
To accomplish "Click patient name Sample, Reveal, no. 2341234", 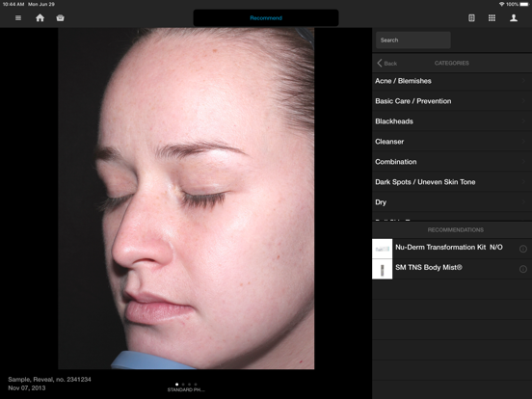I will [x=49, y=380].
